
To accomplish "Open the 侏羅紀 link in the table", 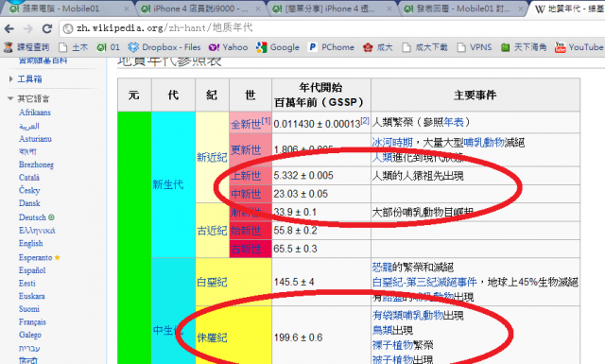I will (212, 338).
